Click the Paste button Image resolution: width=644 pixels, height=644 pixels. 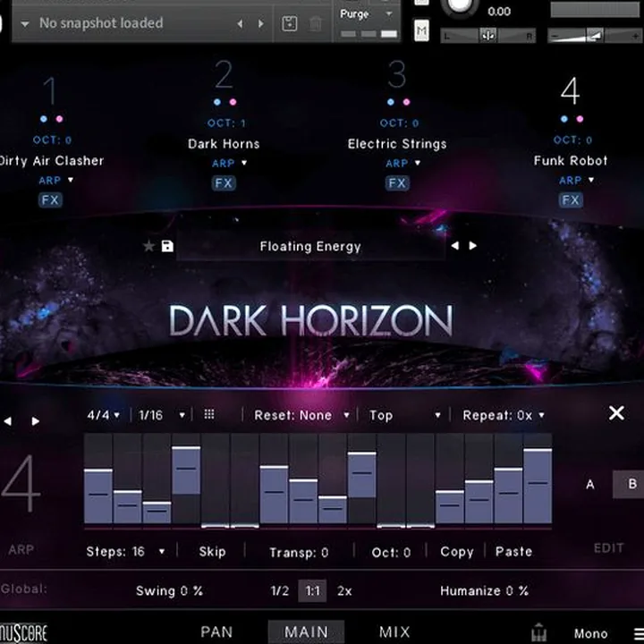pyautogui.click(x=513, y=551)
